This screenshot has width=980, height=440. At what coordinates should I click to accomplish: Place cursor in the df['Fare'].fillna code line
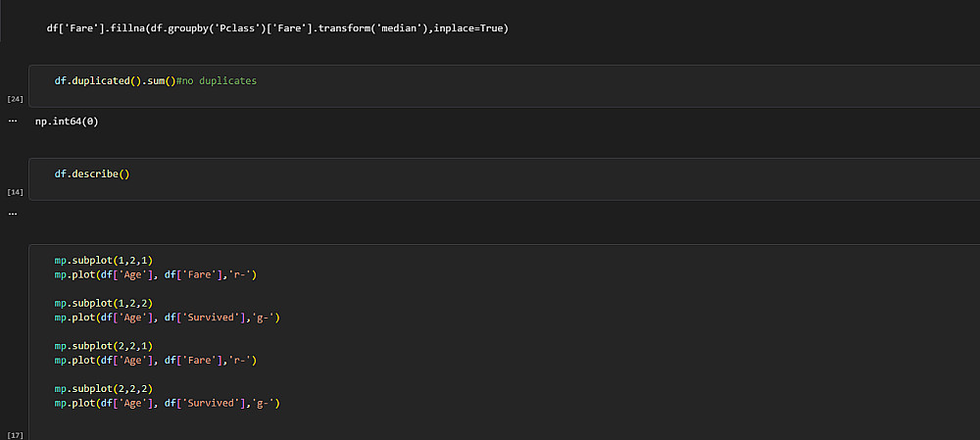tap(276, 27)
